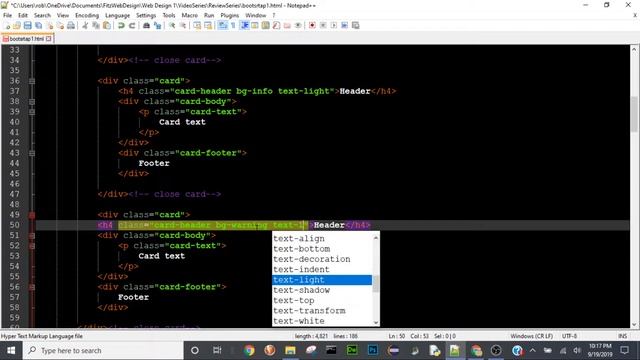Zoom in using the toolbar magnifier icon
Screen dimensions: 640x360
tap(172, 26)
